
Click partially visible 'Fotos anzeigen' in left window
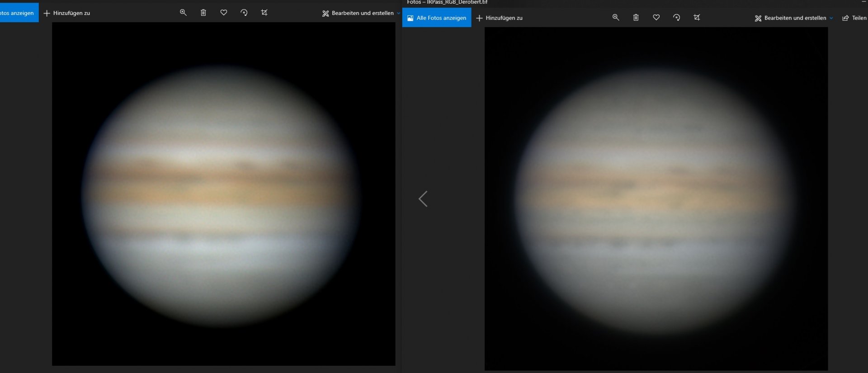tap(19, 13)
